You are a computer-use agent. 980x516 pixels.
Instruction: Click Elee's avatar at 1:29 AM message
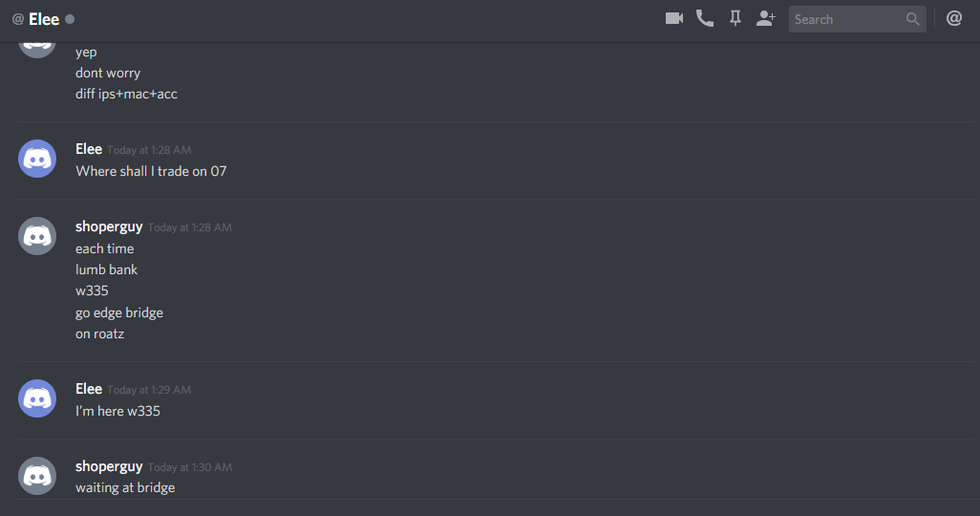coord(37,398)
